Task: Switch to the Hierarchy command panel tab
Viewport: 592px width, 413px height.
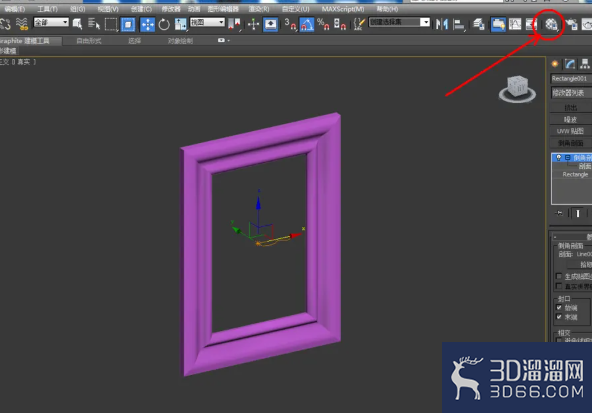Action: pos(585,64)
